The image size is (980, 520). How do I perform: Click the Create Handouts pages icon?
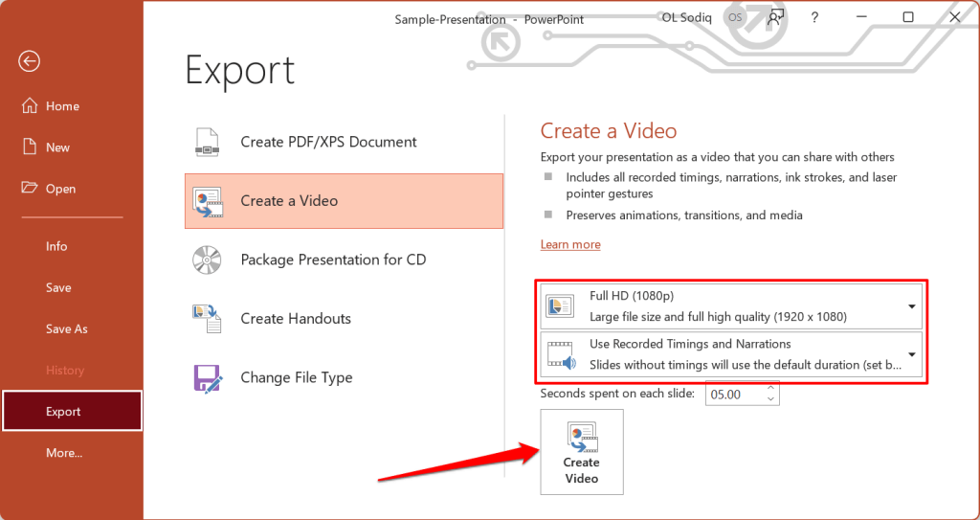point(207,319)
